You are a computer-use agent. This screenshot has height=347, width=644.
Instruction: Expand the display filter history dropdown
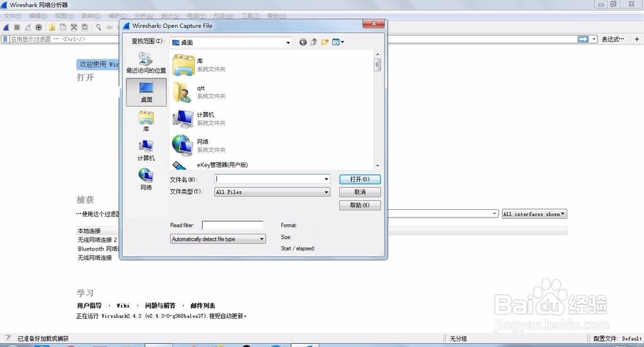click(x=594, y=39)
